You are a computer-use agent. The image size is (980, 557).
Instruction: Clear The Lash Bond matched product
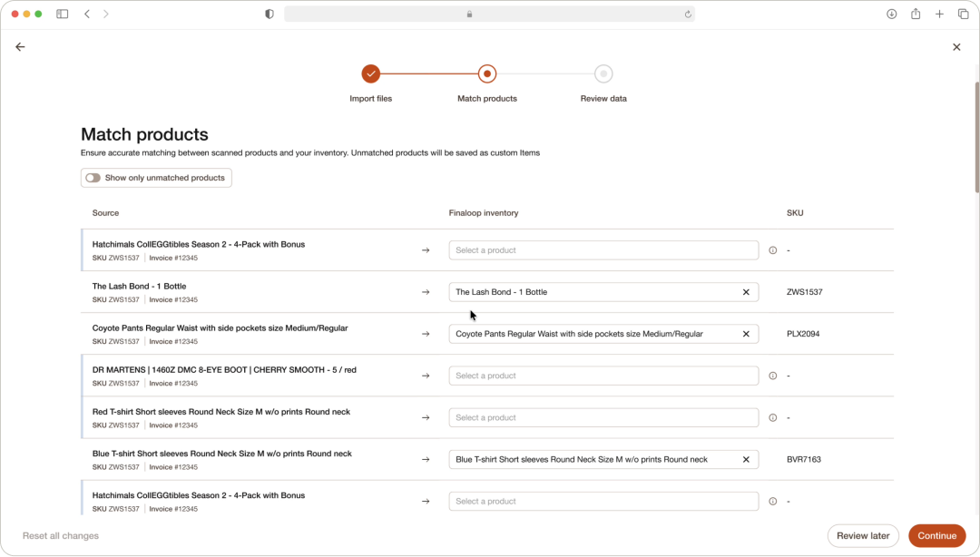click(746, 292)
